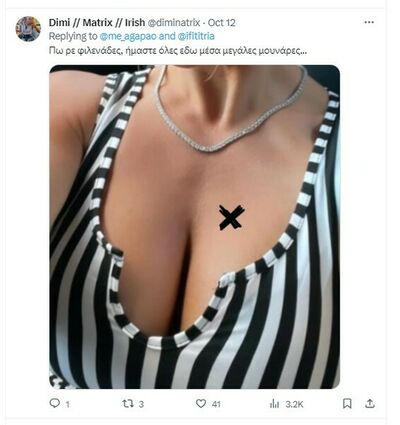
Task: Click the @diminatrix handle
Action: tap(174, 23)
